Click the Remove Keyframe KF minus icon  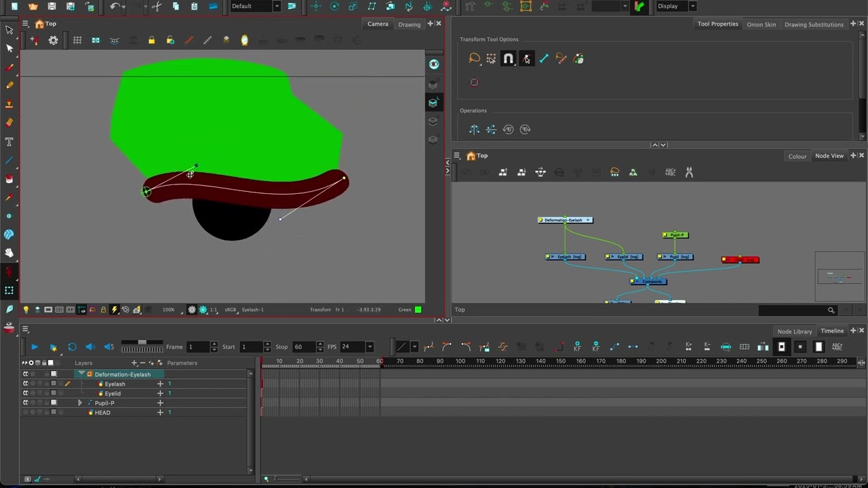[x=595, y=346]
